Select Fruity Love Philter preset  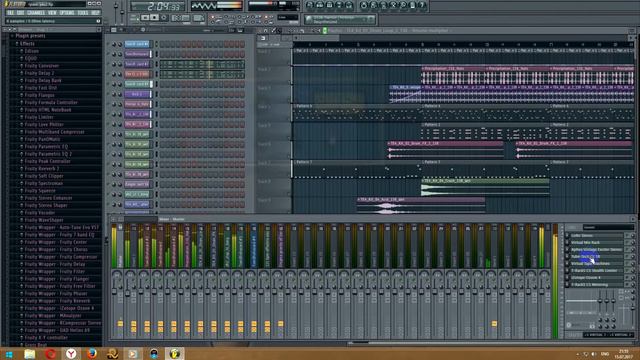click(44, 124)
